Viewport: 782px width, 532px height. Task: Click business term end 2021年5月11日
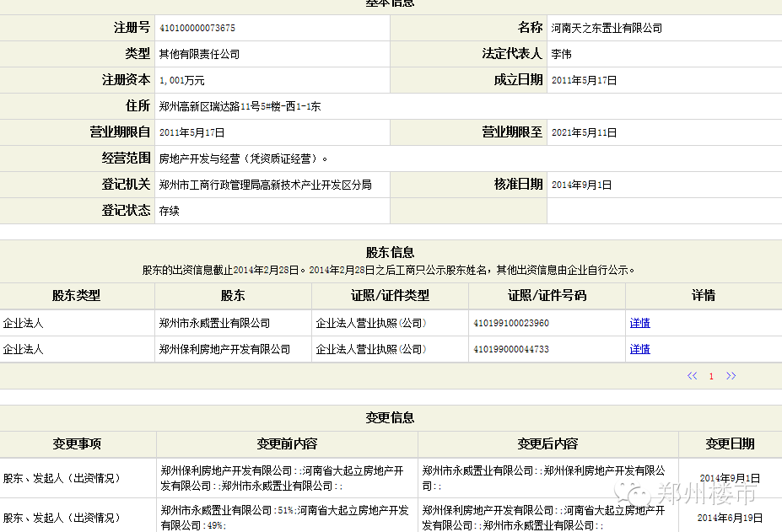click(x=584, y=132)
